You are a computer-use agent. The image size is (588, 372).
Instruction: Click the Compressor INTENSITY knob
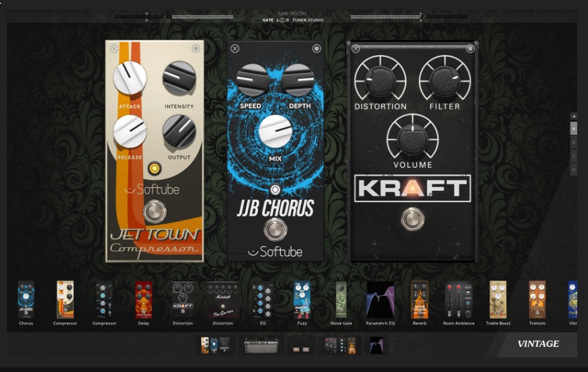tap(179, 77)
